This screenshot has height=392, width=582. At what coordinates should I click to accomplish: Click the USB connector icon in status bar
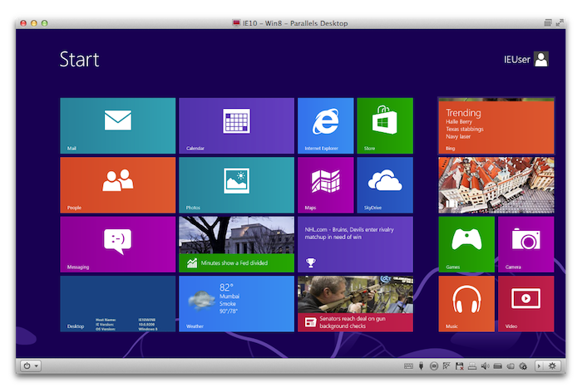coord(421,366)
